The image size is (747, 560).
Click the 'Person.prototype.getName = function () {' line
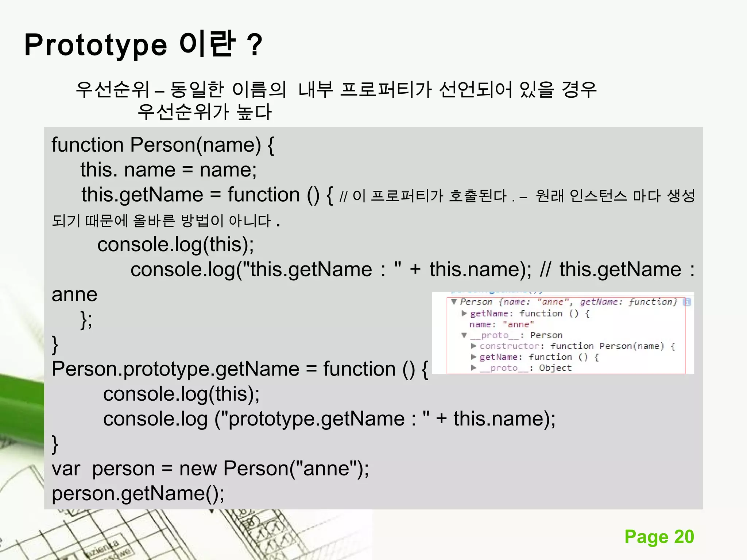pyautogui.click(x=240, y=369)
